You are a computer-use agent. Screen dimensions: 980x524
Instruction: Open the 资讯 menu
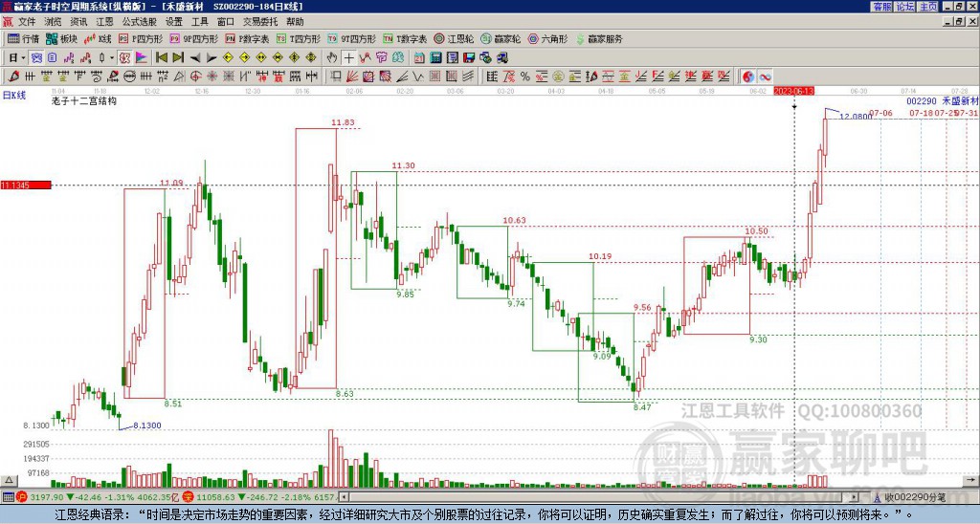pyautogui.click(x=78, y=22)
